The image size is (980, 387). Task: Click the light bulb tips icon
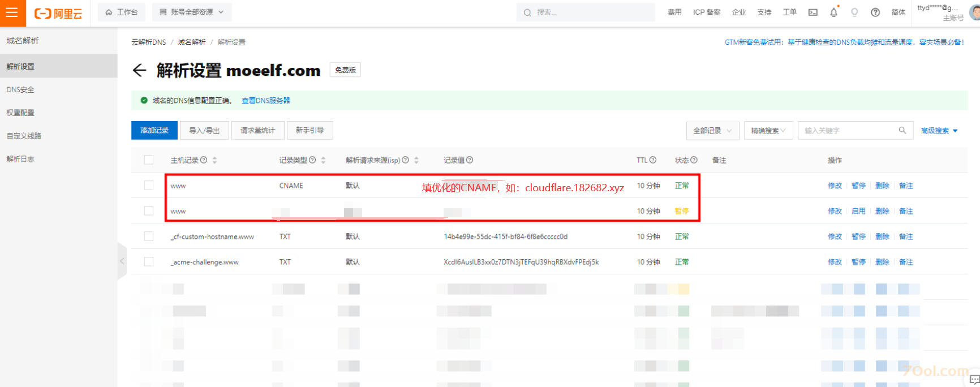point(854,12)
